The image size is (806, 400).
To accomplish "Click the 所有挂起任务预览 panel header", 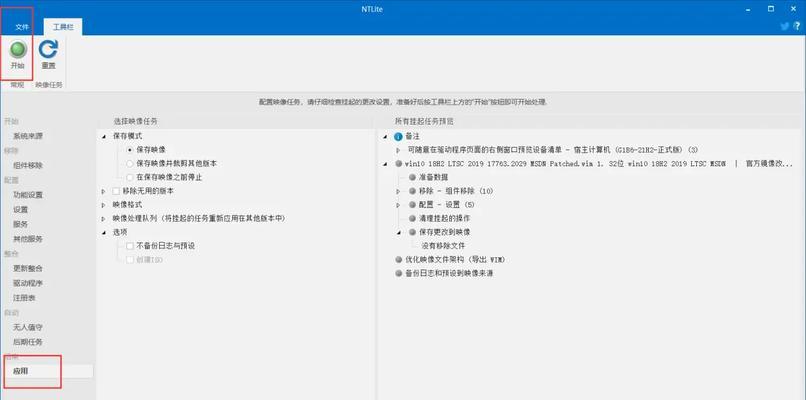I will tap(424, 121).
